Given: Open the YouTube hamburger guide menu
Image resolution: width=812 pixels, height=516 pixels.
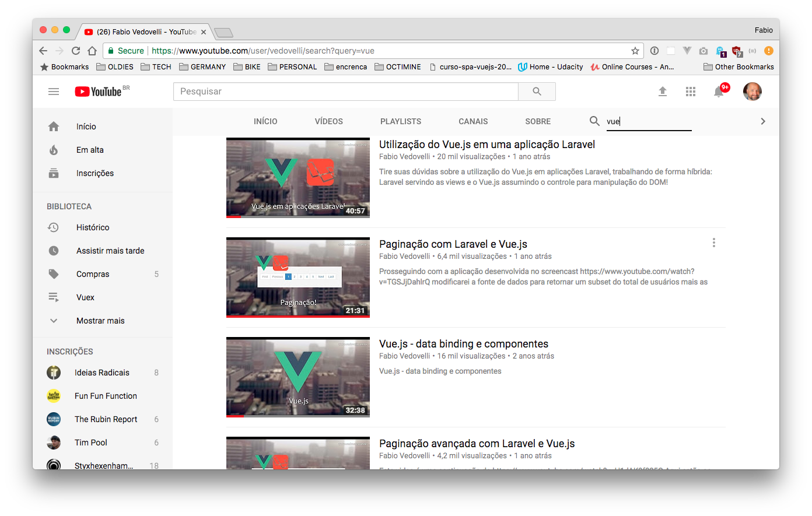Looking at the screenshot, I should [54, 92].
